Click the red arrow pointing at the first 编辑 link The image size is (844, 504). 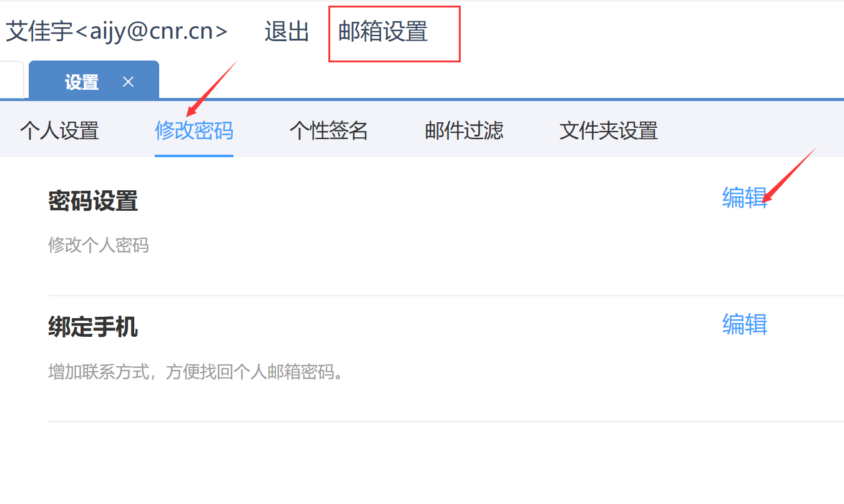click(790, 176)
